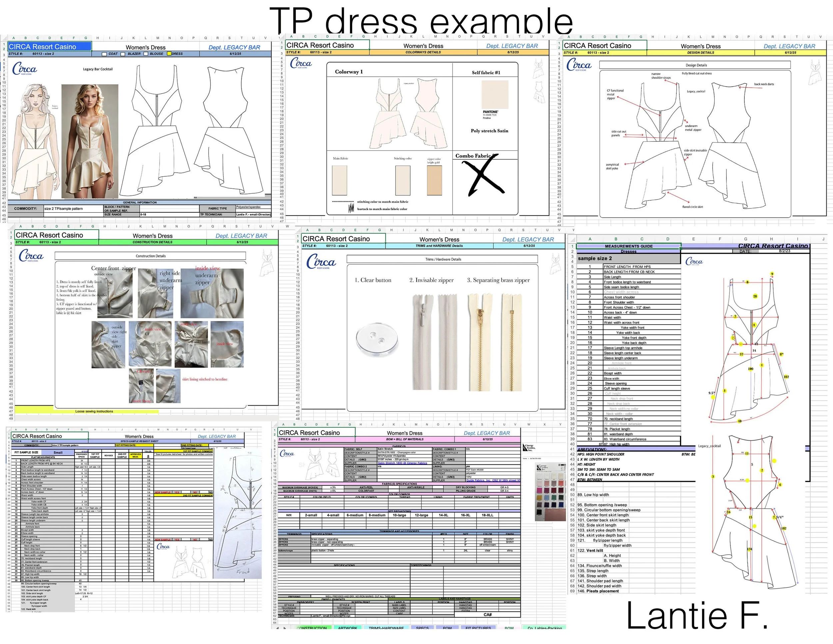Click the Circa logo on Trims and Hardware sheet
This screenshot has height=644, width=833.
click(321, 262)
